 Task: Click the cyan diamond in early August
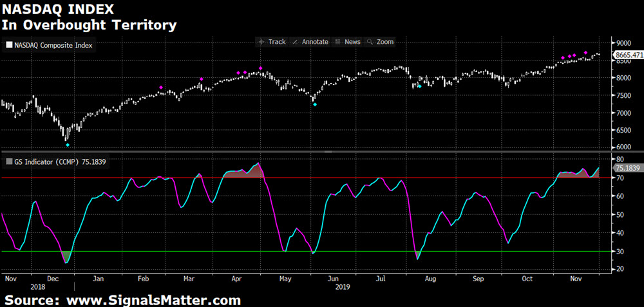click(x=419, y=86)
